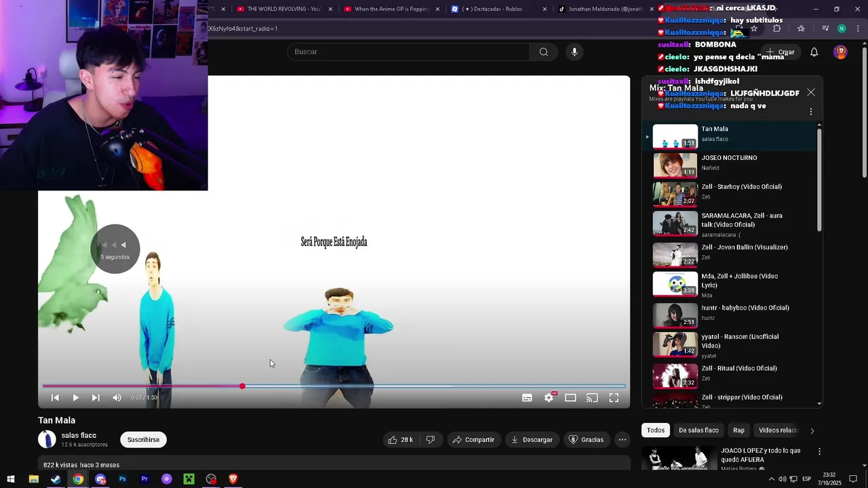Open Premiere Pro from the taskbar

(x=144, y=479)
